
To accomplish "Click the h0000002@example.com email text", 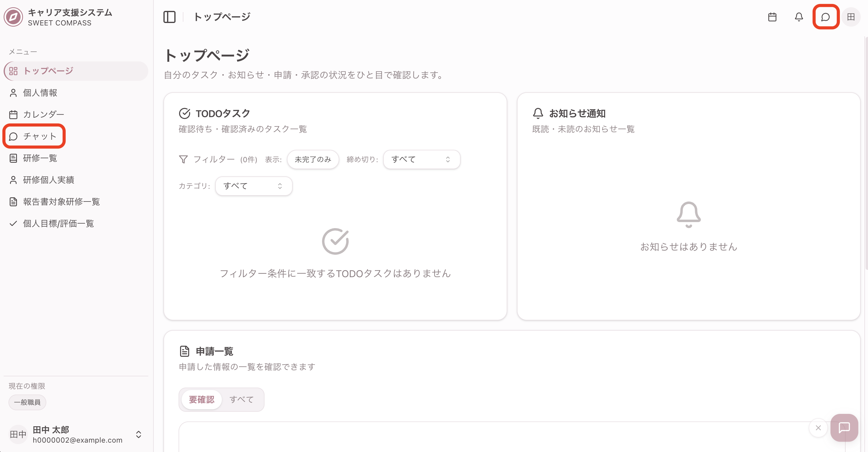I will tap(77, 440).
